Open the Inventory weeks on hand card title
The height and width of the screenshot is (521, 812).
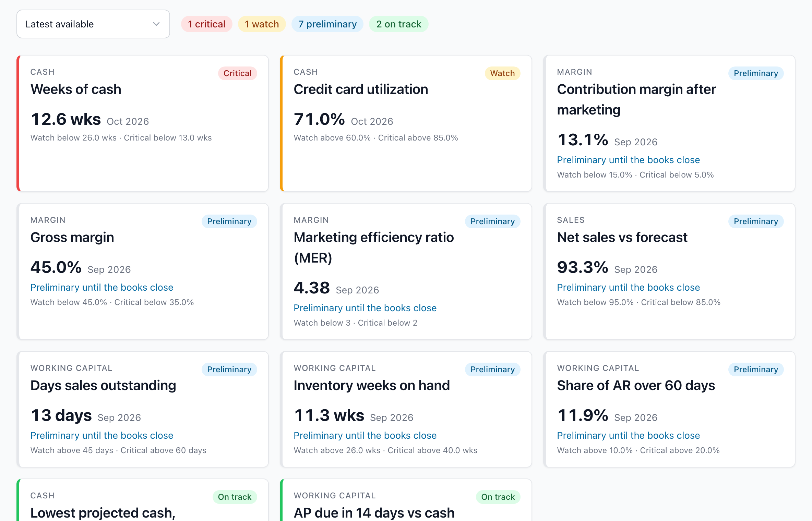pos(372,385)
